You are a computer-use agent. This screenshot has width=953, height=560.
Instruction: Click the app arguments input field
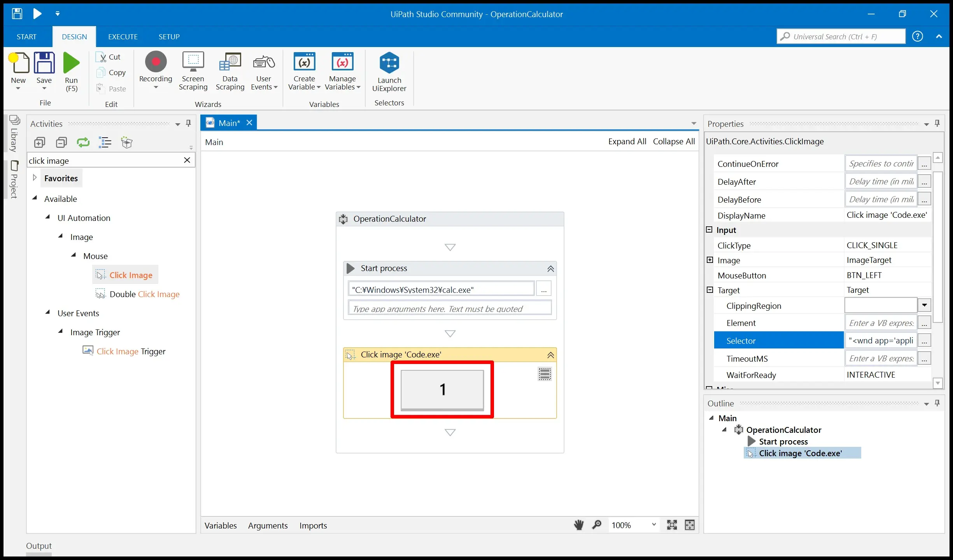click(x=450, y=308)
